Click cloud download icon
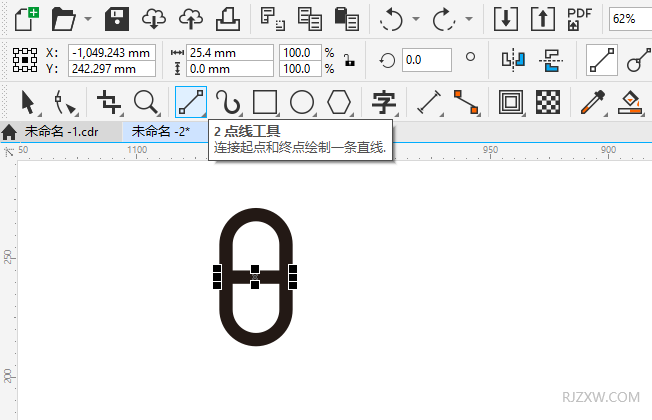652x420 pixels. coord(154,19)
